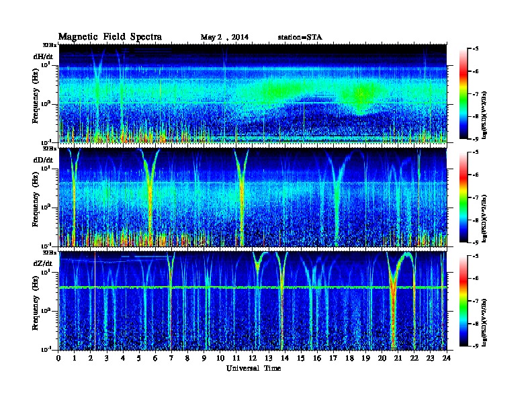This screenshot has height=411, width=532.
Task: Click hour tick label "17" on time axis
Action: (334, 359)
